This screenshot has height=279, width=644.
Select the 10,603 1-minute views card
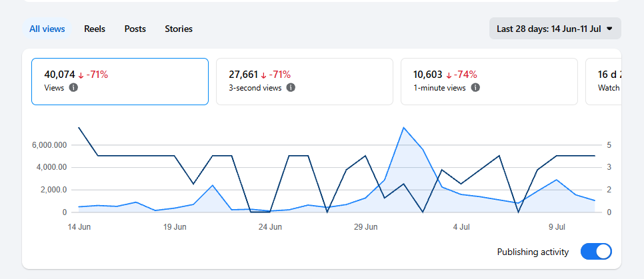[489, 81]
